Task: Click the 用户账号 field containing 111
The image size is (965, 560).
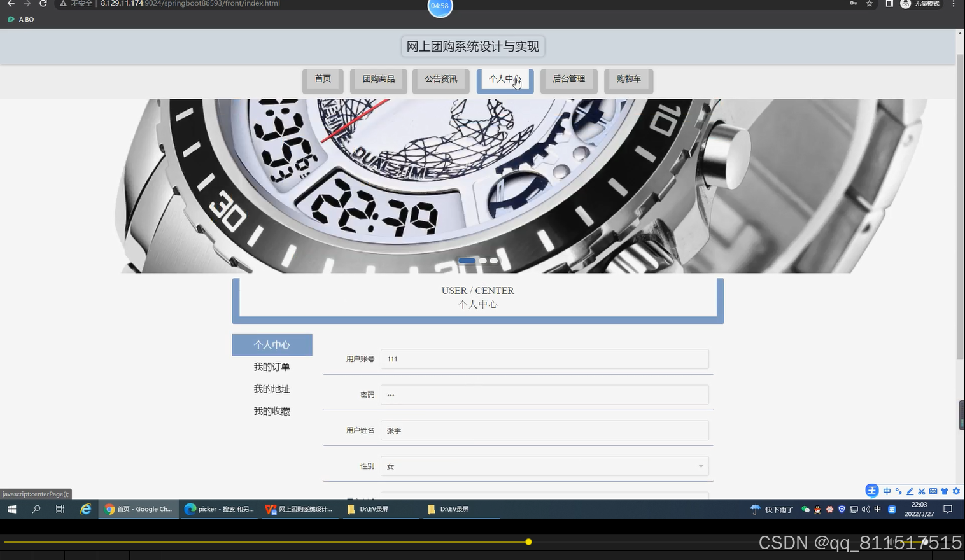Action: [544, 359]
